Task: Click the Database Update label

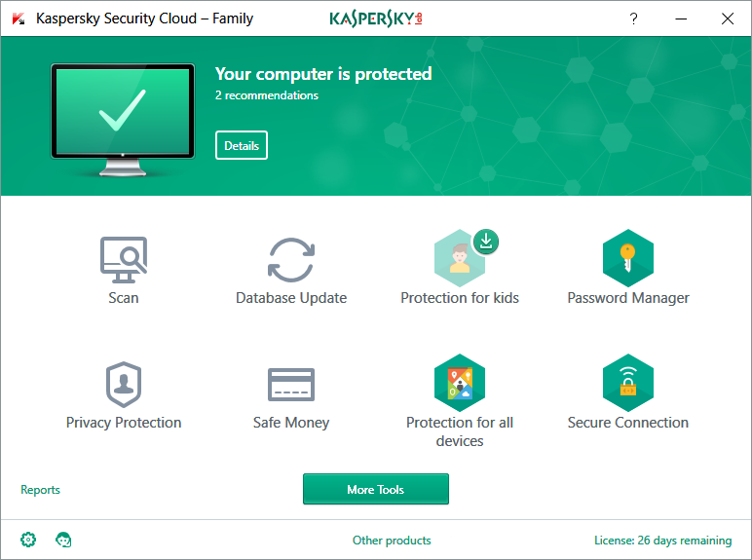Action: 291,298
